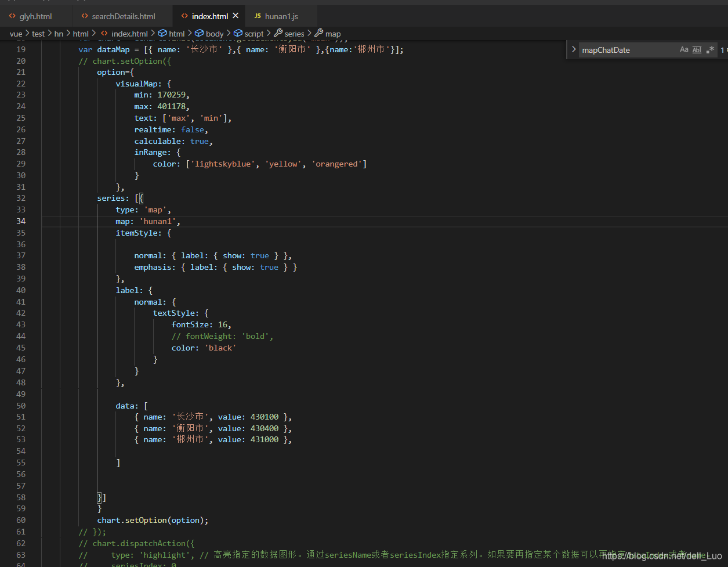728x567 pixels.
Task: Click the JS file icon on hunan1.js tab
Action: pyautogui.click(x=258, y=16)
